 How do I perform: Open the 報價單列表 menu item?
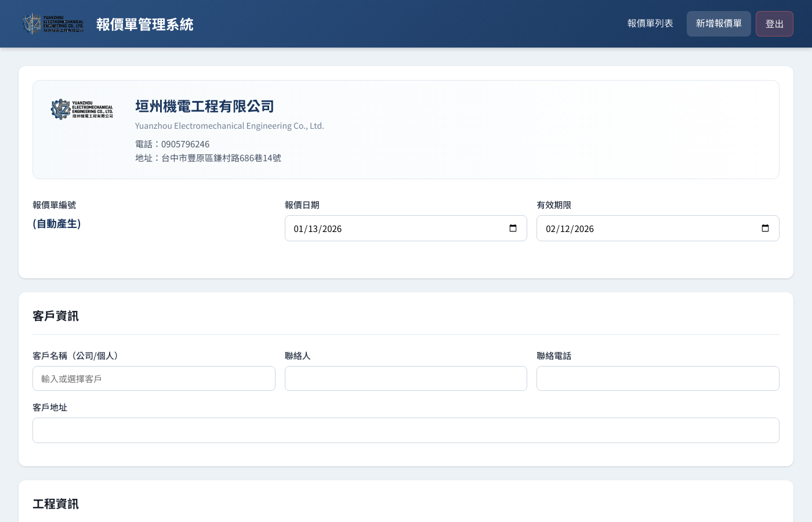click(x=650, y=23)
